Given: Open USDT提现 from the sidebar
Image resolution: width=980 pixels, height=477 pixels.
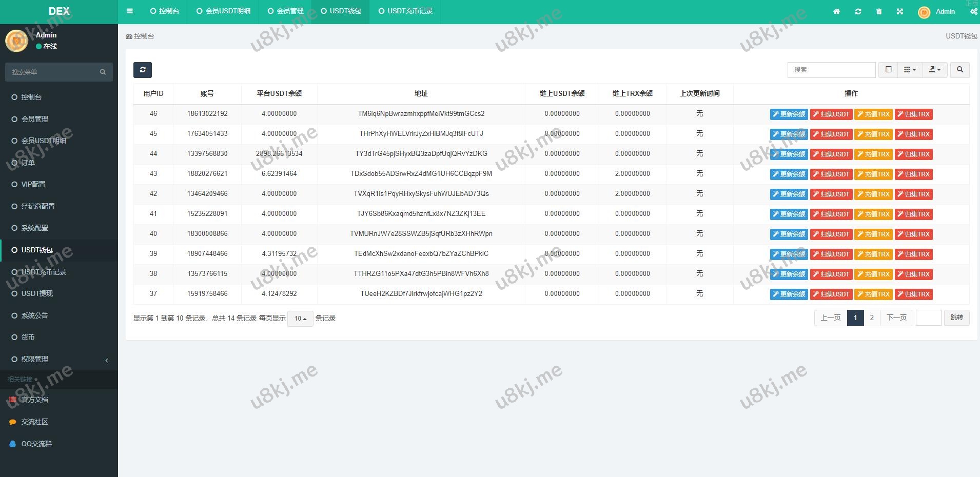Looking at the screenshot, I should tap(37, 294).
